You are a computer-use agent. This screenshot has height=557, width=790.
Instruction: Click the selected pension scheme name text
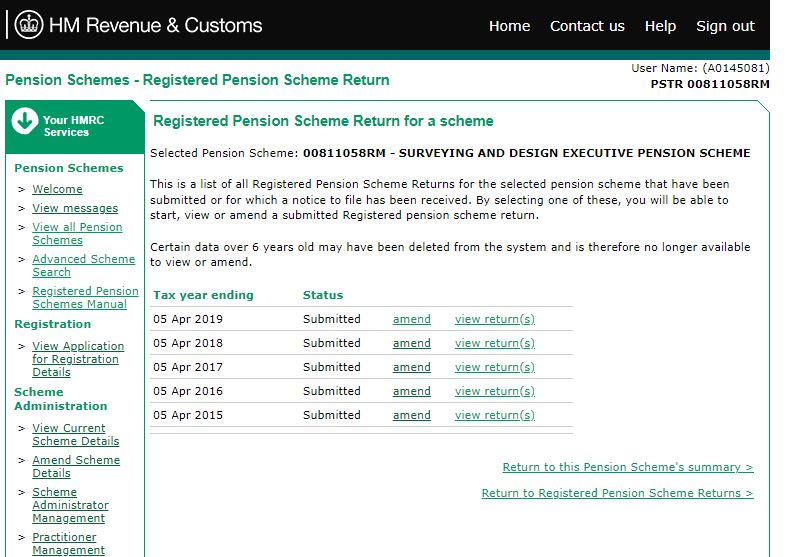pos(526,153)
